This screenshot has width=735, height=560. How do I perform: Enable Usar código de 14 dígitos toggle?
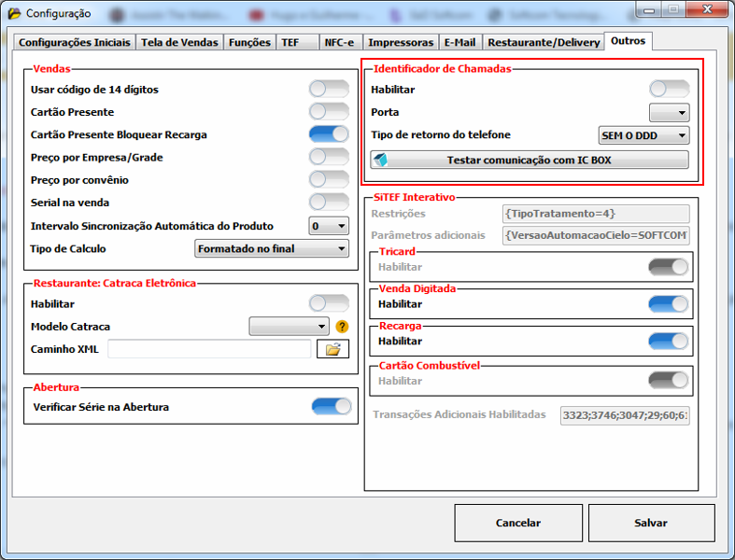tap(329, 90)
